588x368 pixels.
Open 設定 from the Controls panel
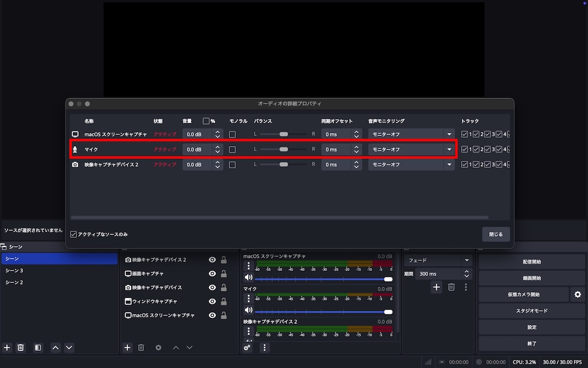pyautogui.click(x=532, y=327)
